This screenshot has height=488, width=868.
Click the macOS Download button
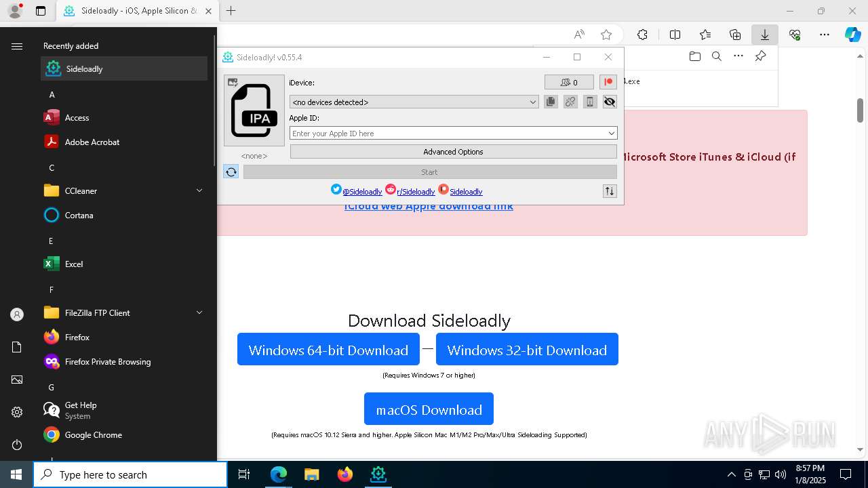coord(429,409)
